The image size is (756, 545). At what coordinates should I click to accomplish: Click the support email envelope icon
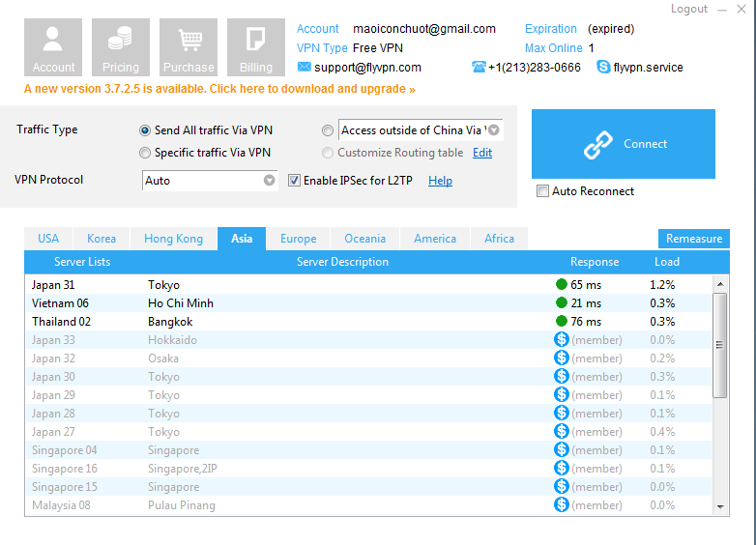305,68
